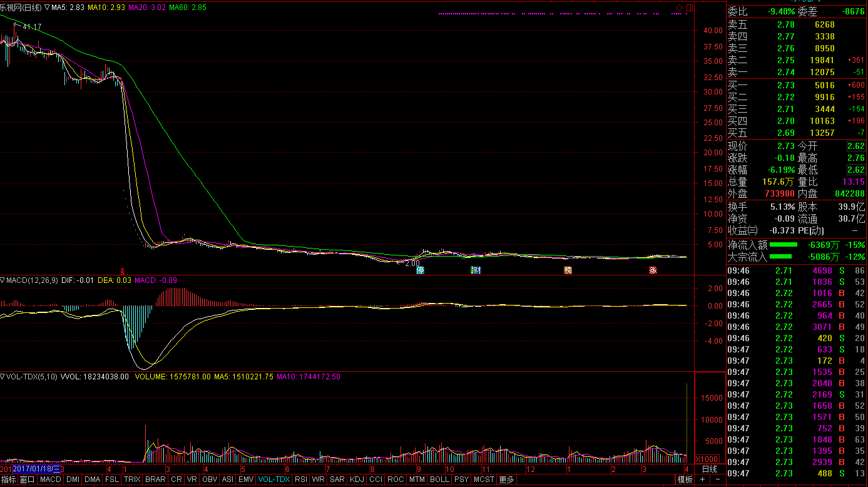
Task: Click the 榜 marker icon on the chart
Action: coord(568,270)
